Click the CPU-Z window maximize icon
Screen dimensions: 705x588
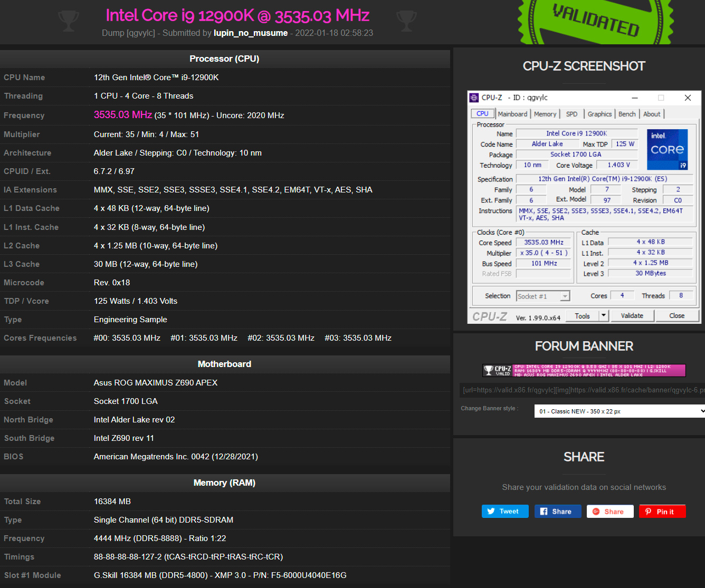point(661,98)
